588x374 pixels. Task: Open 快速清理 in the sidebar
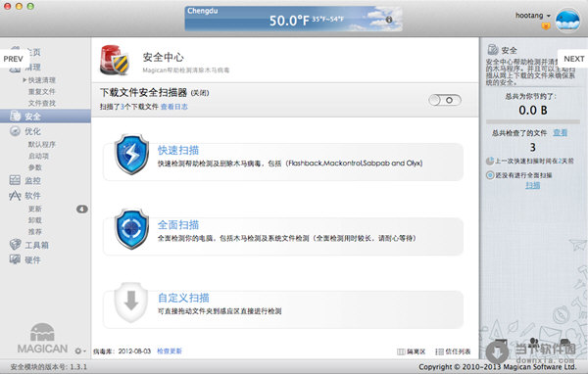coord(41,80)
